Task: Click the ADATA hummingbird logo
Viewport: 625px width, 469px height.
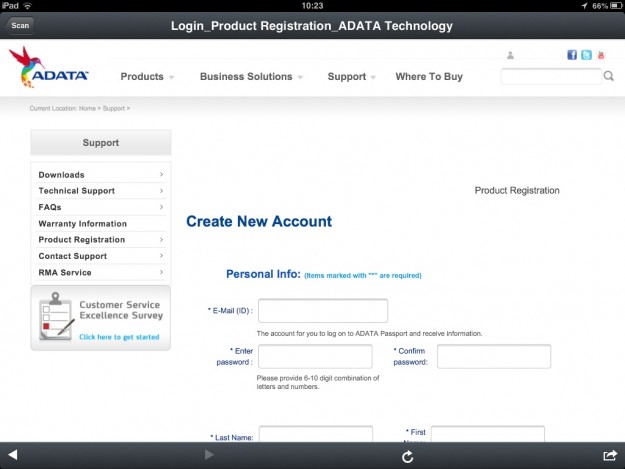Action: click(x=48, y=67)
